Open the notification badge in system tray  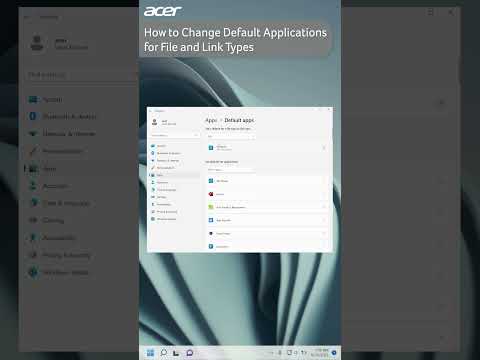tap(334, 353)
